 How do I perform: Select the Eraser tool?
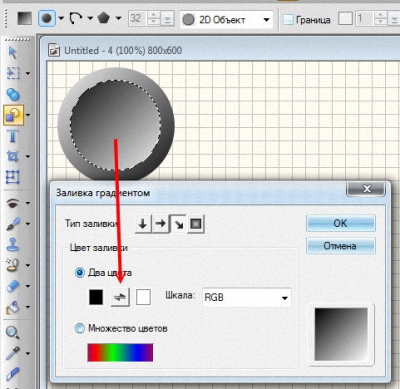coord(13,286)
